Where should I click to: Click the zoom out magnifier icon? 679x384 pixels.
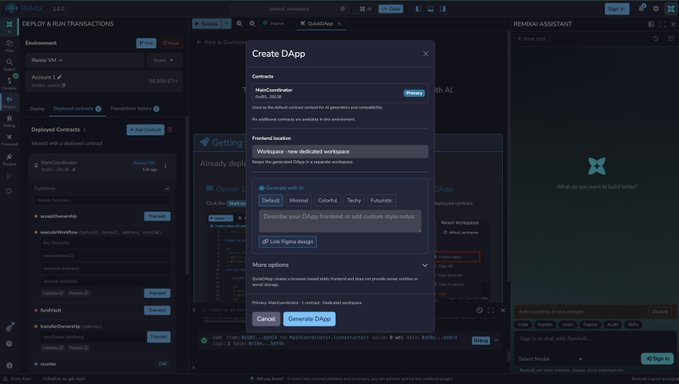tap(239, 23)
